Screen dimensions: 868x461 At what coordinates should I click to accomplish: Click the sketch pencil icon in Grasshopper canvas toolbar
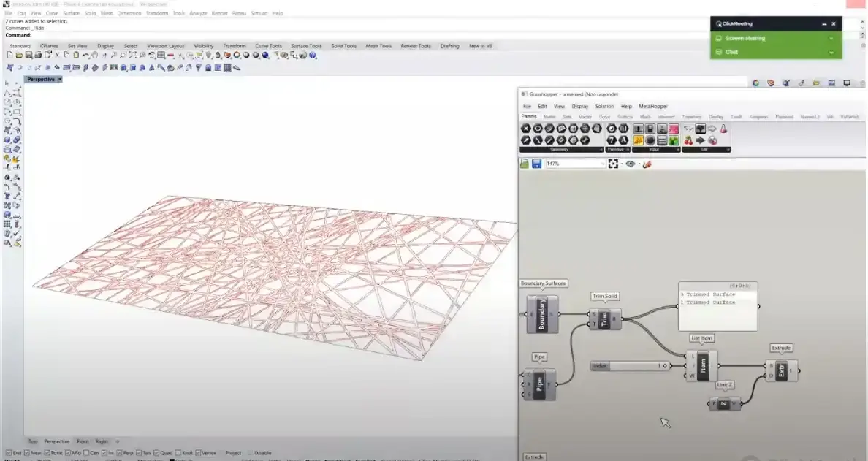(x=647, y=164)
